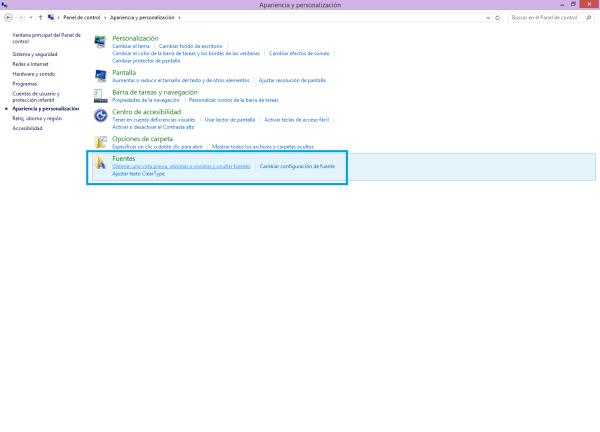The height and width of the screenshot is (432, 600).
Task: Click the Opciones de carpeta icon
Action: (100, 142)
